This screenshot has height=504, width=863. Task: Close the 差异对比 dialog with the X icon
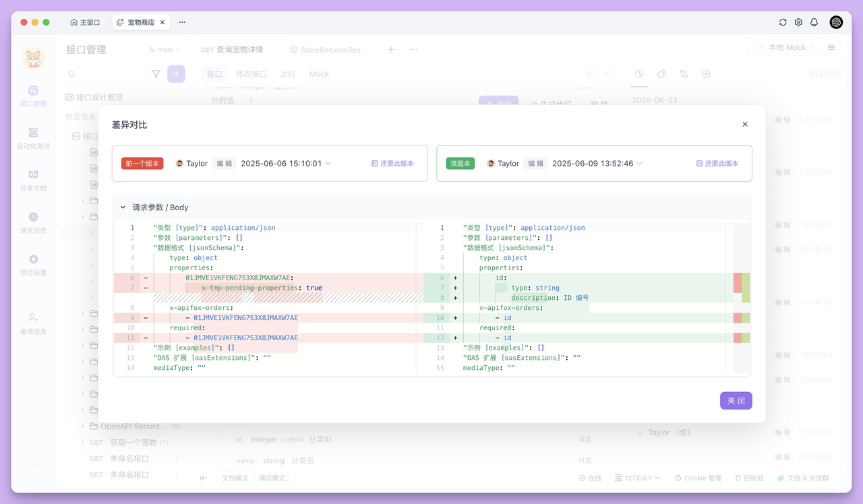point(745,125)
